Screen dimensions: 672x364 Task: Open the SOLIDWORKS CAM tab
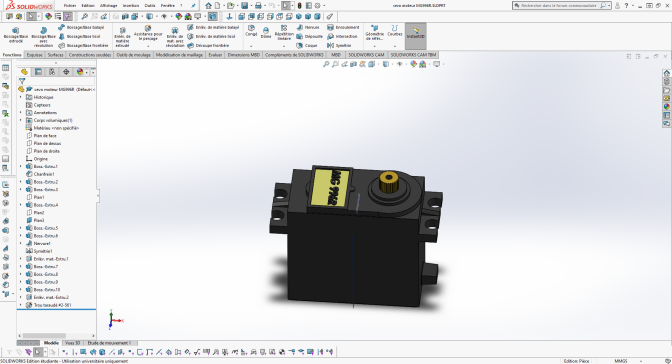tap(366, 55)
